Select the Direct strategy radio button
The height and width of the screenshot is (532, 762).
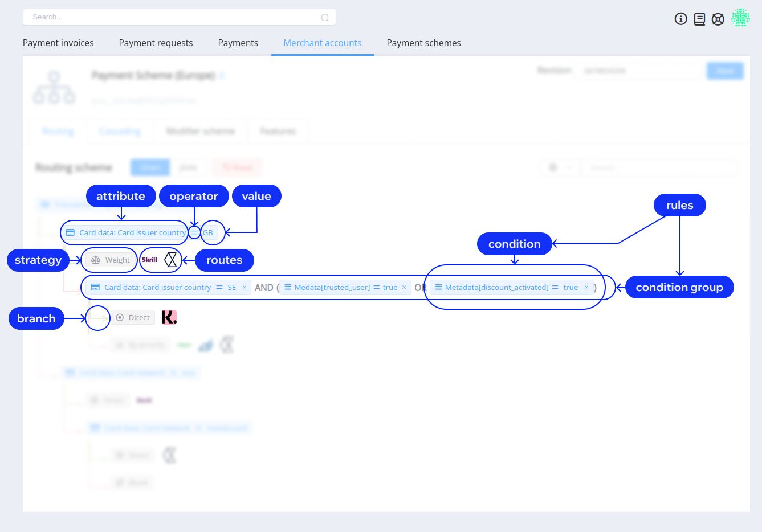point(120,317)
